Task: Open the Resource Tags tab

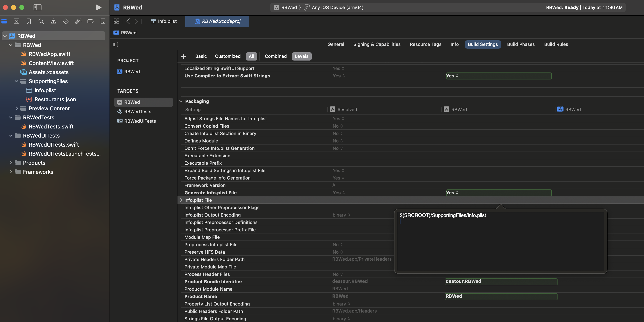Action: click(x=426, y=44)
